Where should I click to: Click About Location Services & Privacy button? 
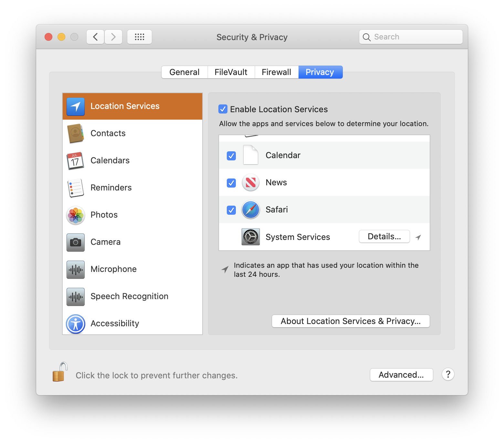tap(351, 321)
